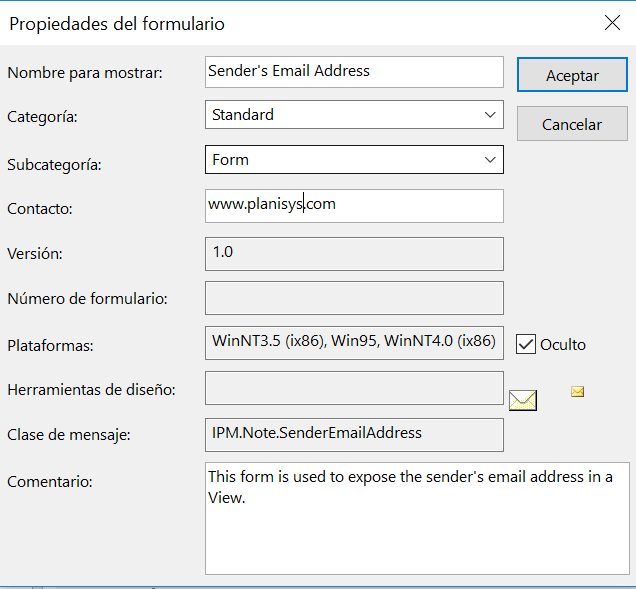Image resolution: width=636 pixels, height=589 pixels.
Task: Click the small yellow envelope icon
Action: [x=577, y=391]
